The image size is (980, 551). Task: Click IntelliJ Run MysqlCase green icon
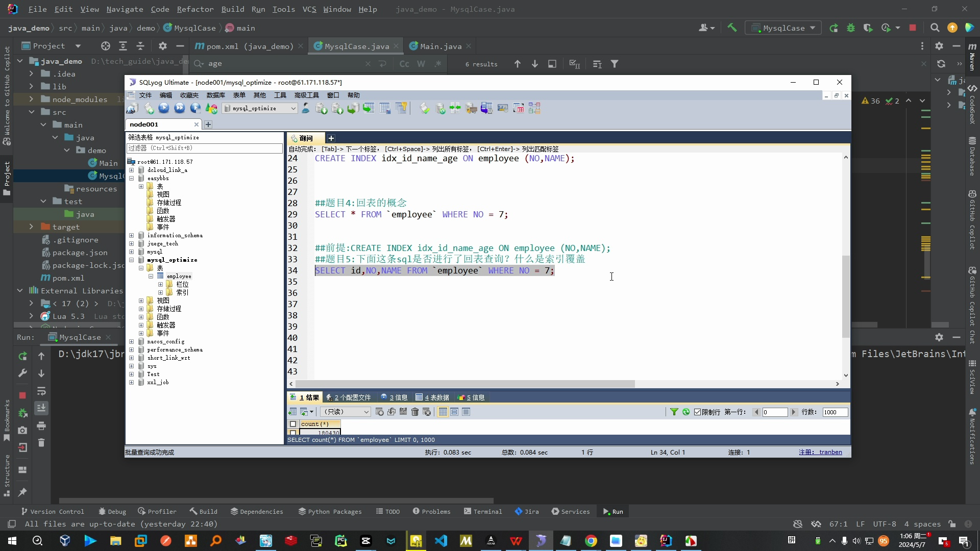pos(834,28)
